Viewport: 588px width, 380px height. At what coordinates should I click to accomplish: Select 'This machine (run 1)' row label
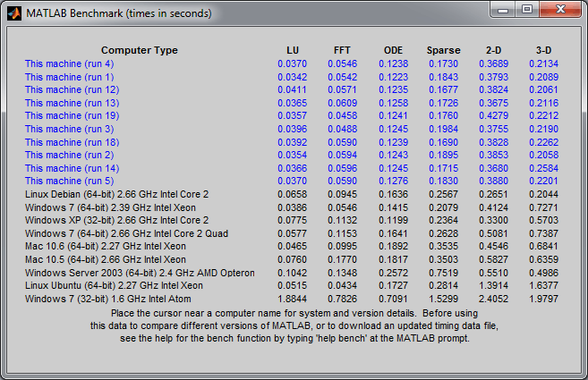pyautogui.click(x=70, y=77)
